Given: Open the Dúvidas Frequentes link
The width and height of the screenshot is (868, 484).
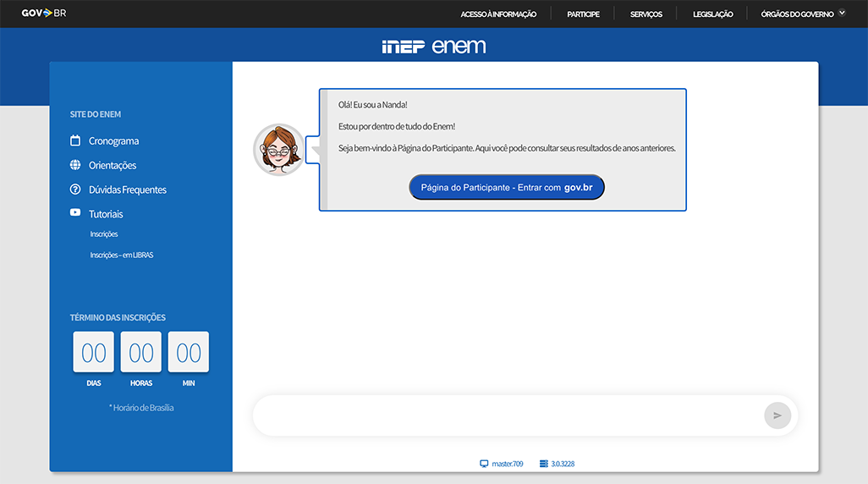Looking at the screenshot, I should 127,190.
